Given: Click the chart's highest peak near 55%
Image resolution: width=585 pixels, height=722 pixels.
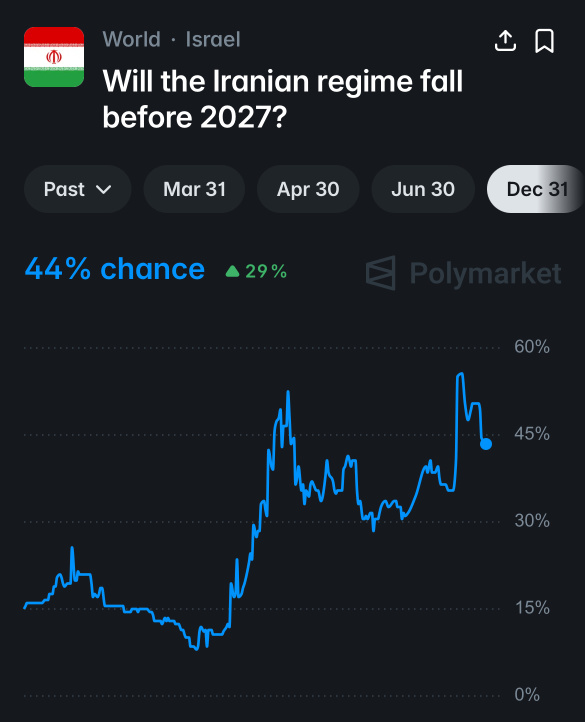Looking at the screenshot, I should pos(460,375).
